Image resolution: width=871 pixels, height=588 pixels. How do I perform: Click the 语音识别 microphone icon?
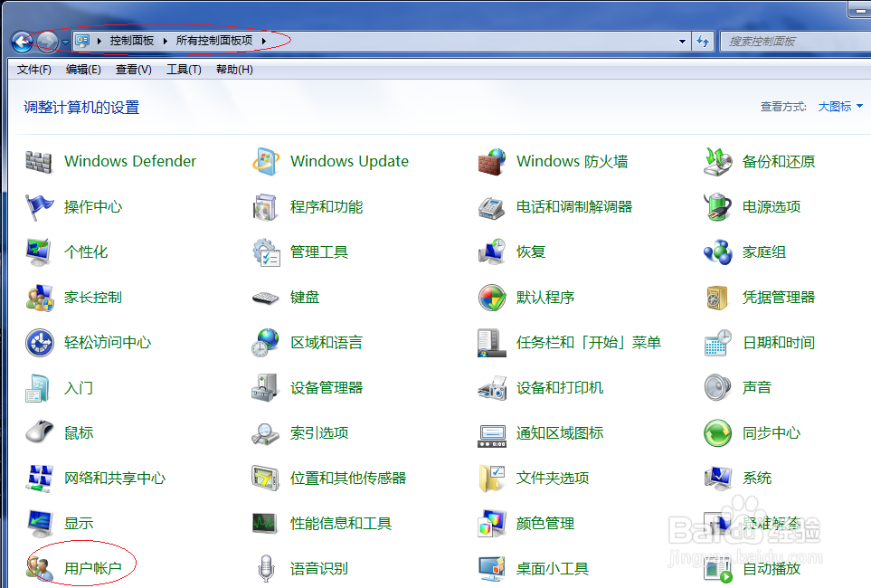pos(266,568)
